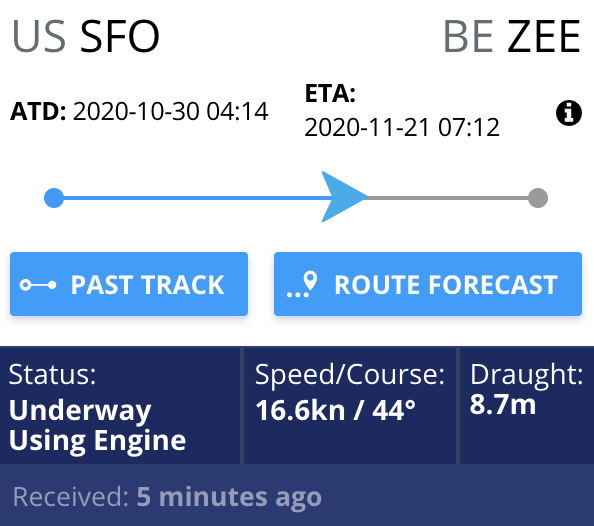
Task: Click the 16.6kn / 44° speed value
Action: [x=336, y=410]
